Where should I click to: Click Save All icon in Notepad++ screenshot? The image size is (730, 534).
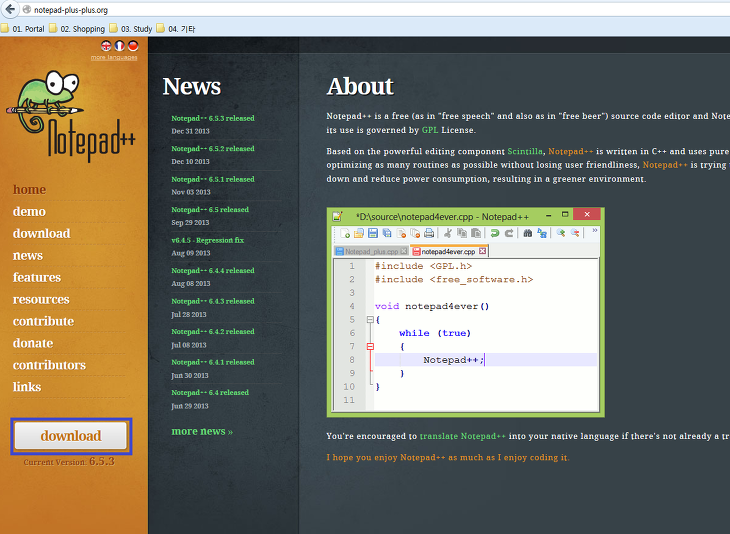[x=387, y=233]
